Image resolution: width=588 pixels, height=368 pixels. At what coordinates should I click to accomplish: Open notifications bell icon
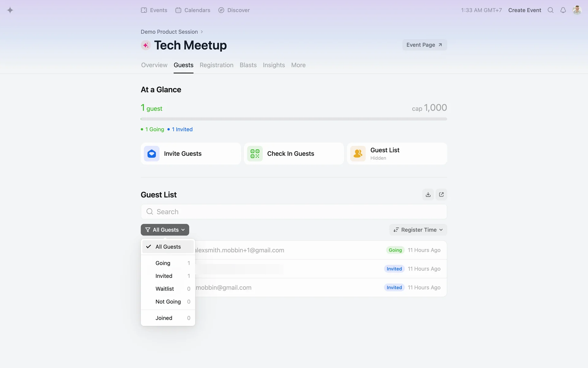[x=563, y=10]
